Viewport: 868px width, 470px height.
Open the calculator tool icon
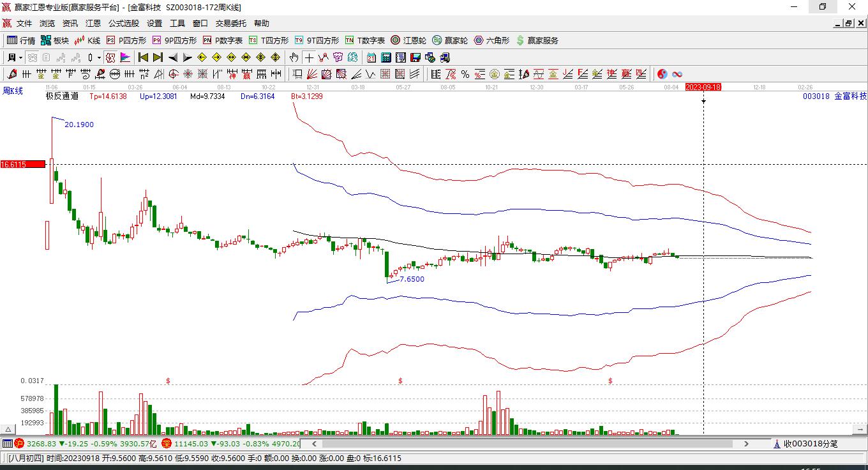pos(385,57)
